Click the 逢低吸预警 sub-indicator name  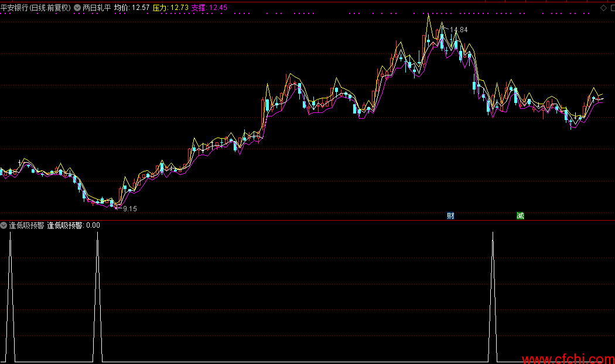[x=27, y=225]
